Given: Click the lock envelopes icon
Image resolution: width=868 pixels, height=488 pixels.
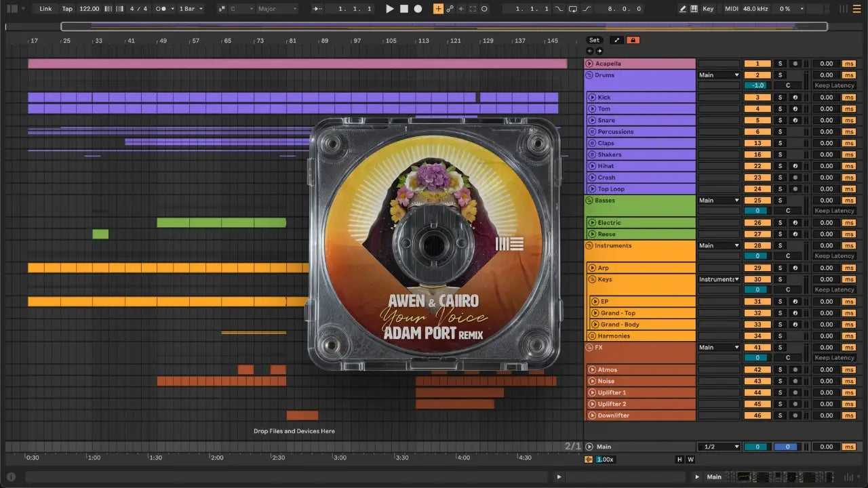Looking at the screenshot, I should tap(633, 40).
